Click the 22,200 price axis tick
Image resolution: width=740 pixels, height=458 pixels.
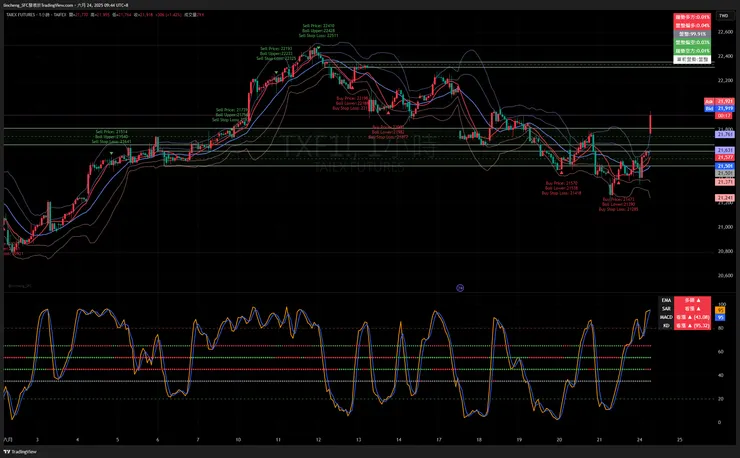[x=725, y=81]
